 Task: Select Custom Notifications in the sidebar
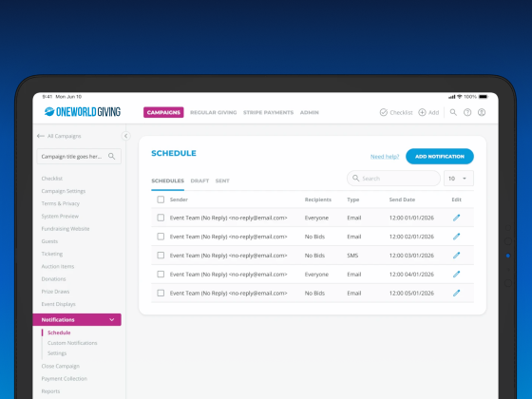(72, 343)
